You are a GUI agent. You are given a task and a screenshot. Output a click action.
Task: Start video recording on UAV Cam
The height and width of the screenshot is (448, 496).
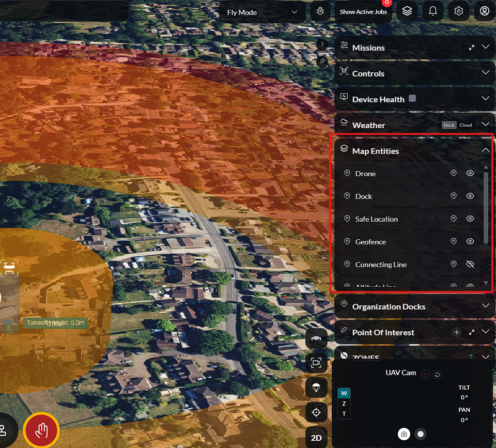click(421, 434)
